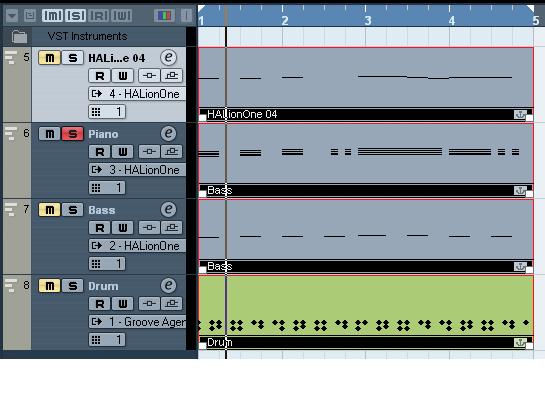Open output routing 4 - HALionOne dropdown
Viewport: 545px width, 398px height.
point(137,94)
